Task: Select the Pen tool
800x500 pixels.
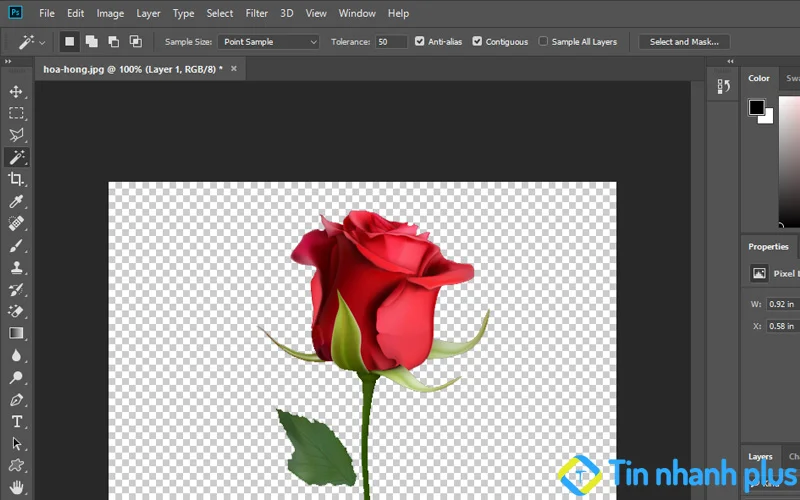Action: pos(16,399)
